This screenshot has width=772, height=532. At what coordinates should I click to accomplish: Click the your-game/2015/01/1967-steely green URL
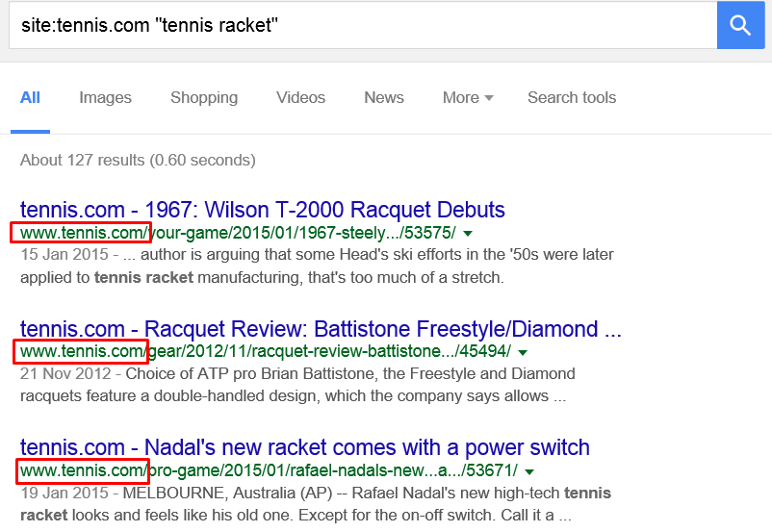(x=239, y=233)
